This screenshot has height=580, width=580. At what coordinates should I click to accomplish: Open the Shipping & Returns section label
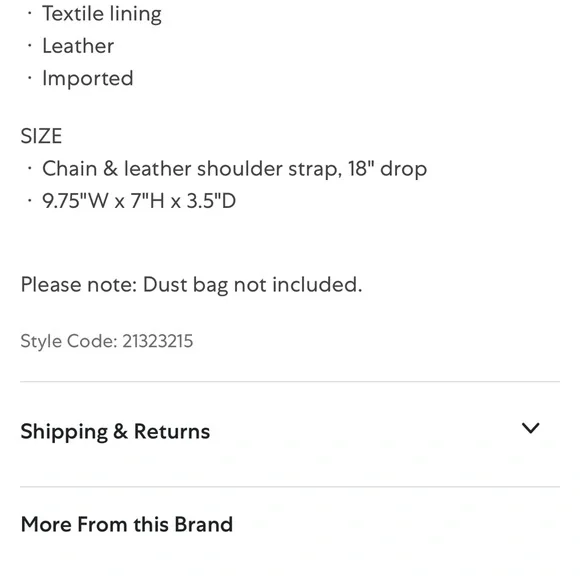[115, 431]
